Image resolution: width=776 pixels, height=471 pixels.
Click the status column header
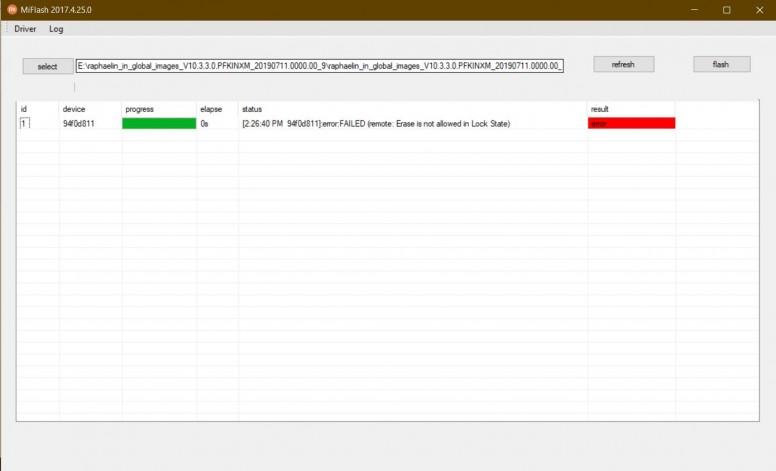click(252, 109)
